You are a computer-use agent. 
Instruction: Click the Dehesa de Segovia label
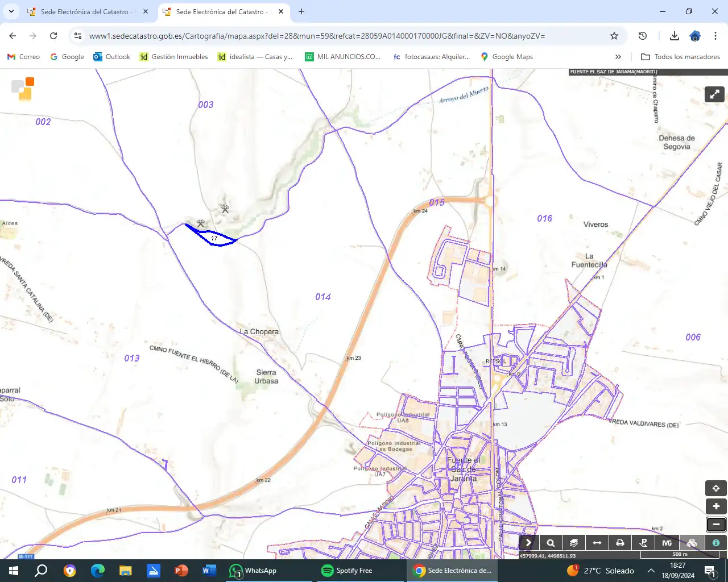[677, 142]
